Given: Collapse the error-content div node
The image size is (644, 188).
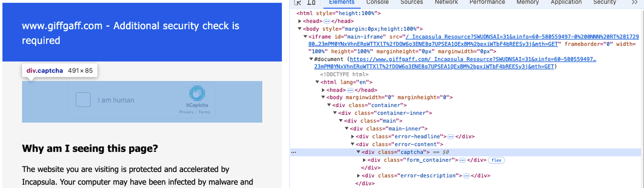Looking at the screenshot, I should pos(353,144).
